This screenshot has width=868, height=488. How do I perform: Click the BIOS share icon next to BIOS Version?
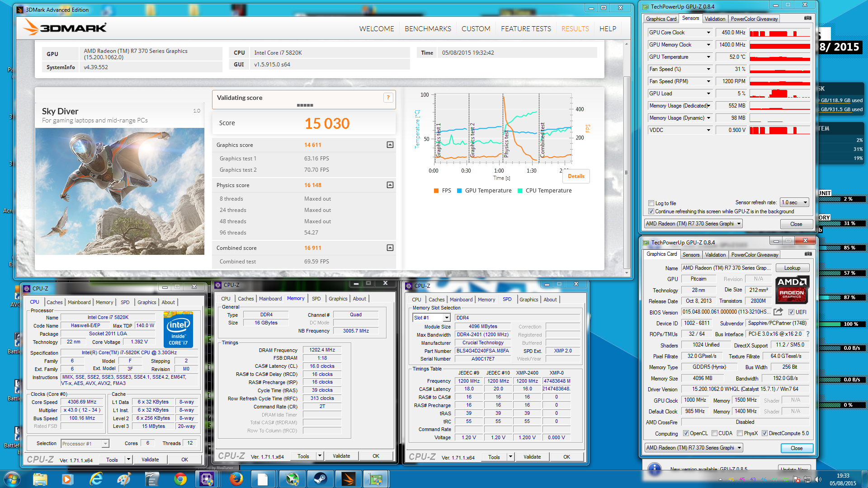pos(778,312)
